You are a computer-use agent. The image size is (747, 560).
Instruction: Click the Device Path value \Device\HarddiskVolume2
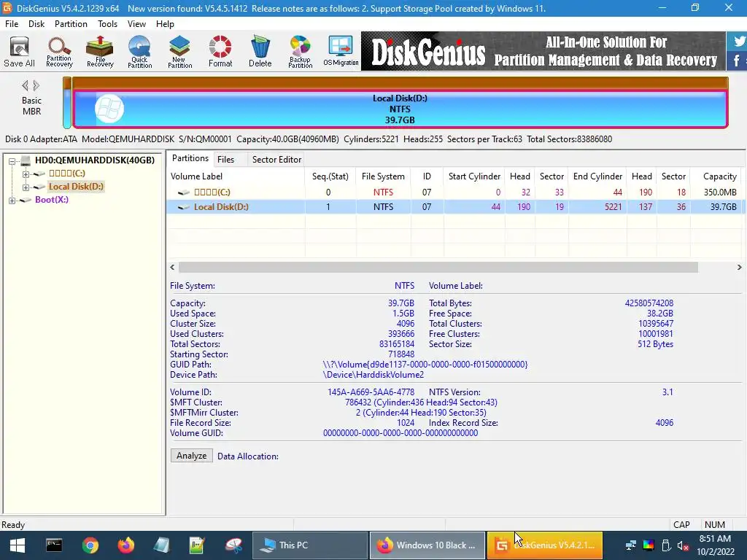[373, 375]
